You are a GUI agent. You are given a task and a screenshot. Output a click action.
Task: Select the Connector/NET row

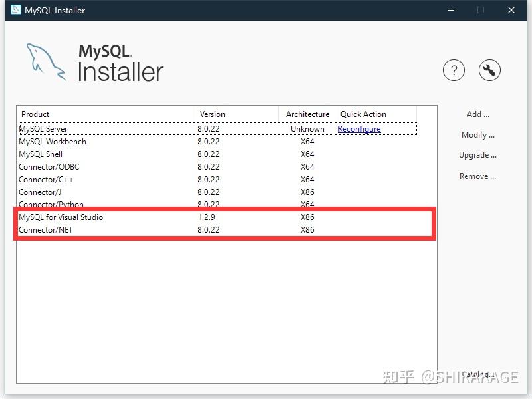click(x=100, y=230)
